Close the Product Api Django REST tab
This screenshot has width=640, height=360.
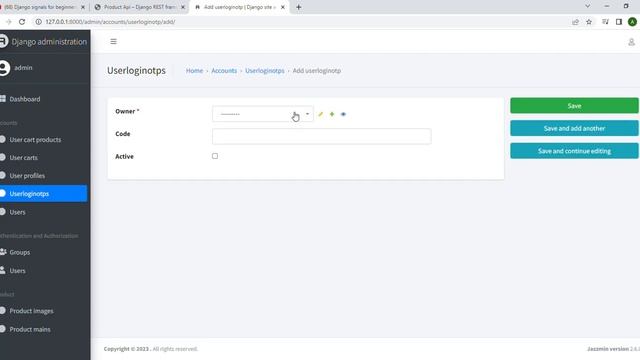pos(182,7)
